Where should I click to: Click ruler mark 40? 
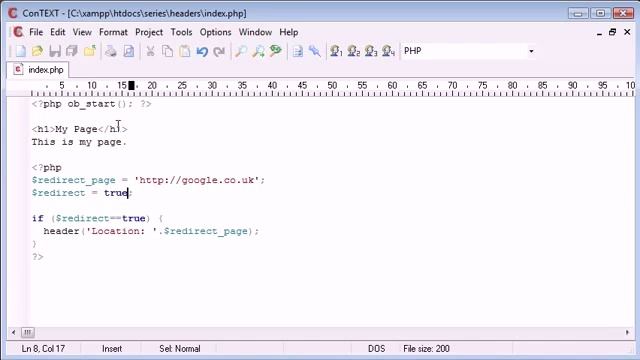[272, 85]
